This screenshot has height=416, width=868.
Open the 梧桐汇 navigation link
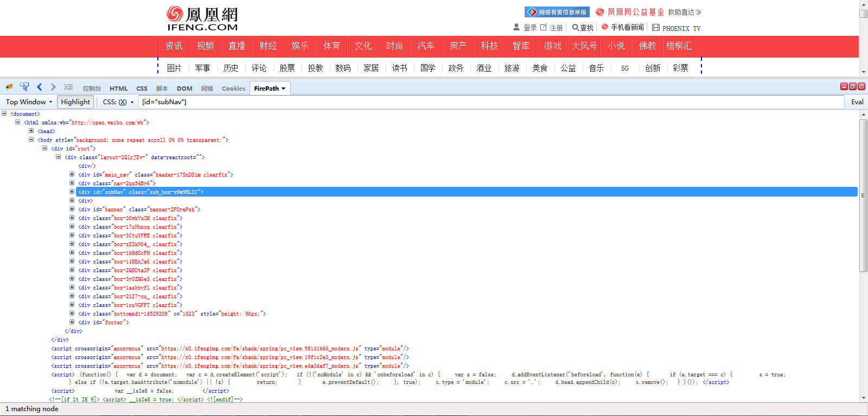[x=679, y=46]
